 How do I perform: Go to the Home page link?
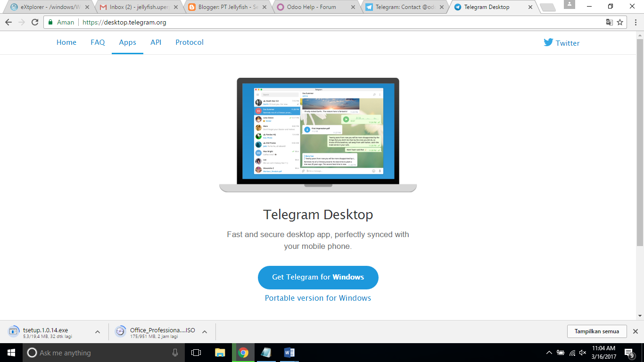[66, 42]
